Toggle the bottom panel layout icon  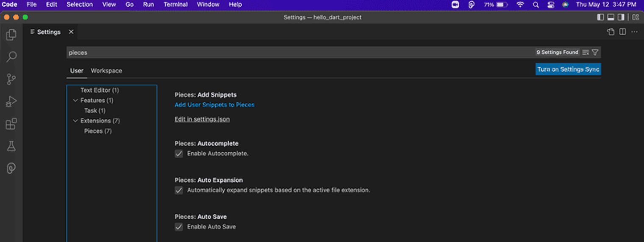point(611,17)
